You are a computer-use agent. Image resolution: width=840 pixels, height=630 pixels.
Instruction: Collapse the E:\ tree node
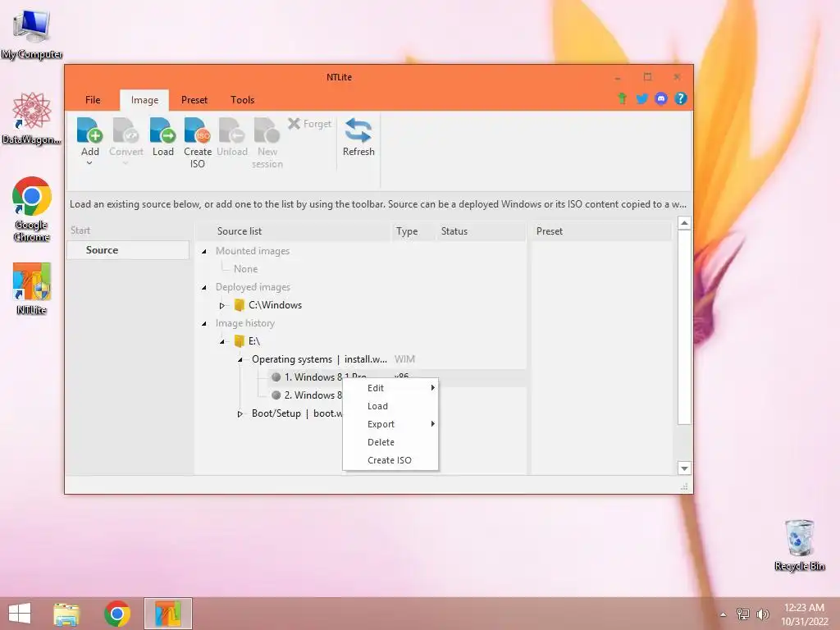221,341
